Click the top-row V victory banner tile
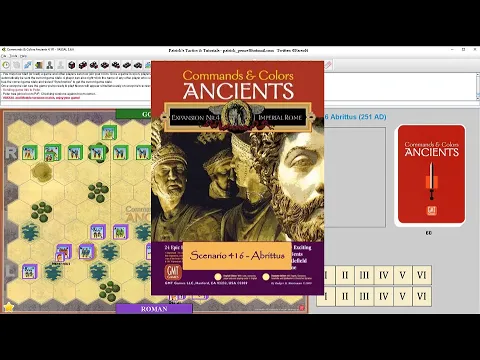This screenshot has width=480, height=360. click(403, 275)
